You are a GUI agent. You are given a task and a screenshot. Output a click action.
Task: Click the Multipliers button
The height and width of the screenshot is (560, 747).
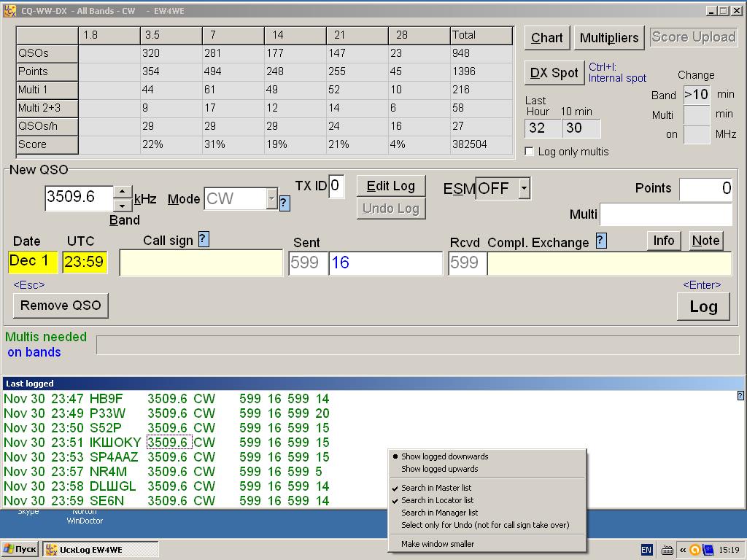point(609,38)
